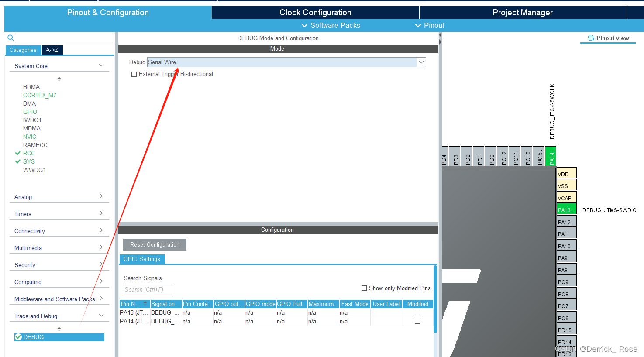This screenshot has height=357, width=644.
Task: Click the PA9 pin on chip
Action: [567, 257]
